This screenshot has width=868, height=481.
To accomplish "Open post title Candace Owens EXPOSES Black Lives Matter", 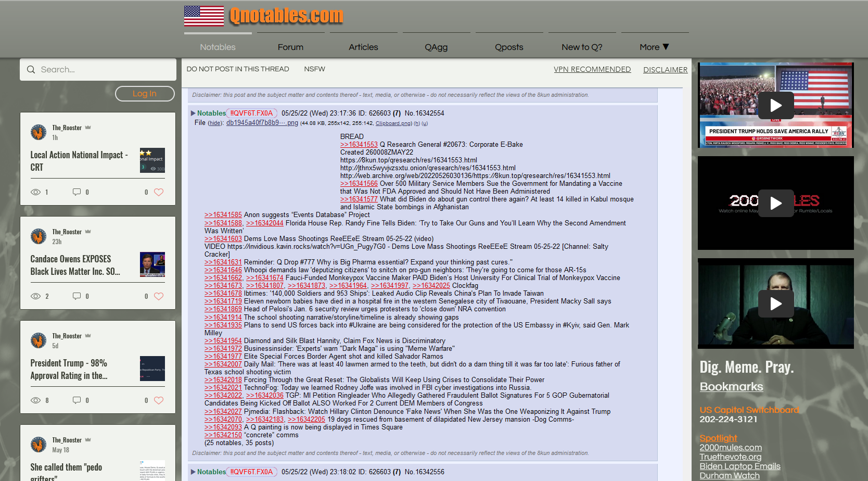I will tap(75, 265).
